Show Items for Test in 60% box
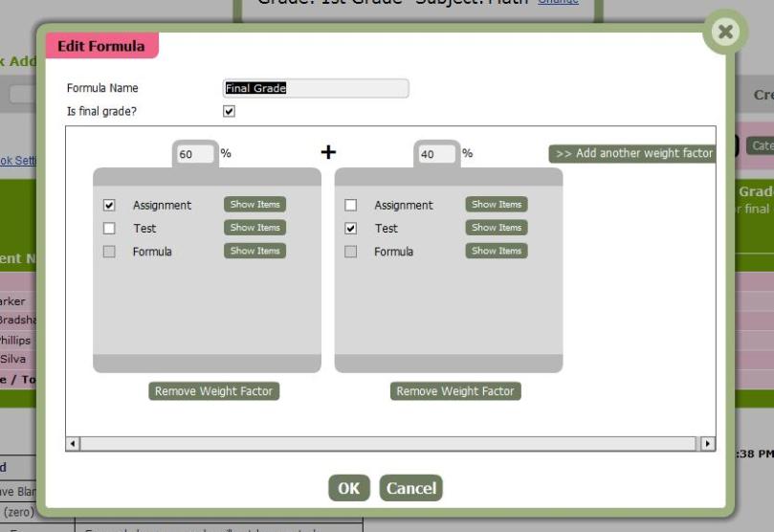 coord(254,228)
